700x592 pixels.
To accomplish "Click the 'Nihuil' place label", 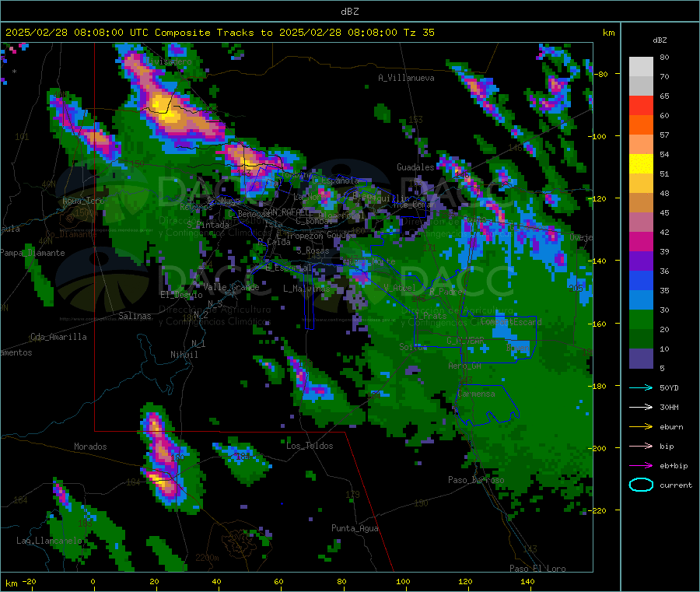I will click(184, 355).
